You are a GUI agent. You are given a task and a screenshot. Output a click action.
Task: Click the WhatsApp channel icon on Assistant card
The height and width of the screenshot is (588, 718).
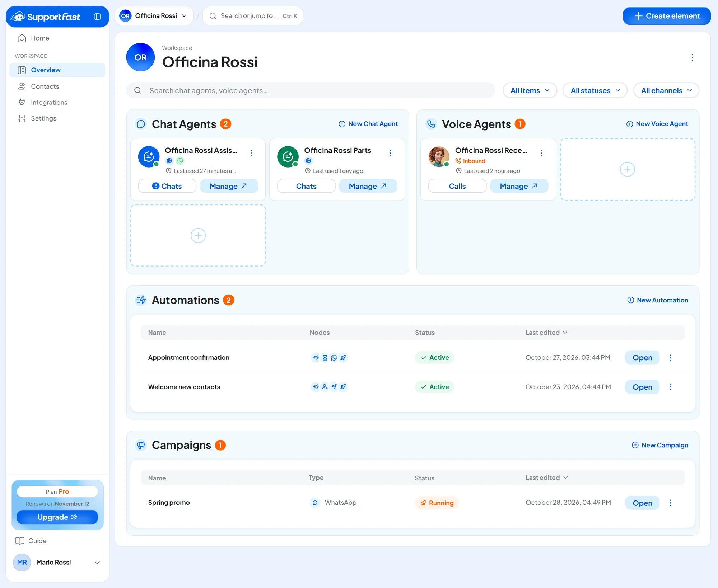180,161
